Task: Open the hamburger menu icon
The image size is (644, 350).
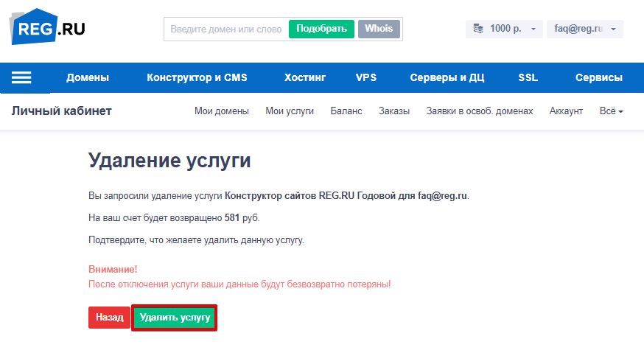Action: [21, 77]
